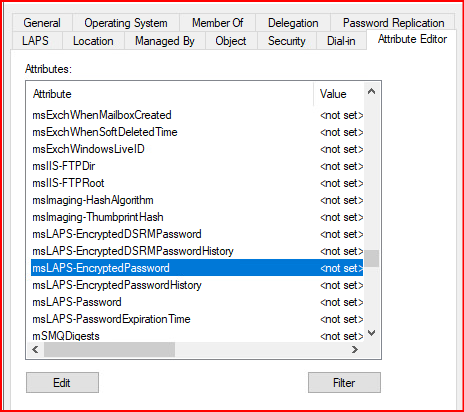464x412 pixels.
Task: Select the msLAPS-Password attribute row
Action: pos(197,302)
